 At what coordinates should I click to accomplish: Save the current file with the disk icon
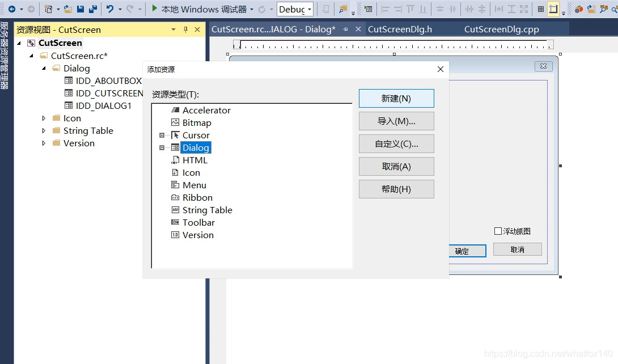pos(81,9)
